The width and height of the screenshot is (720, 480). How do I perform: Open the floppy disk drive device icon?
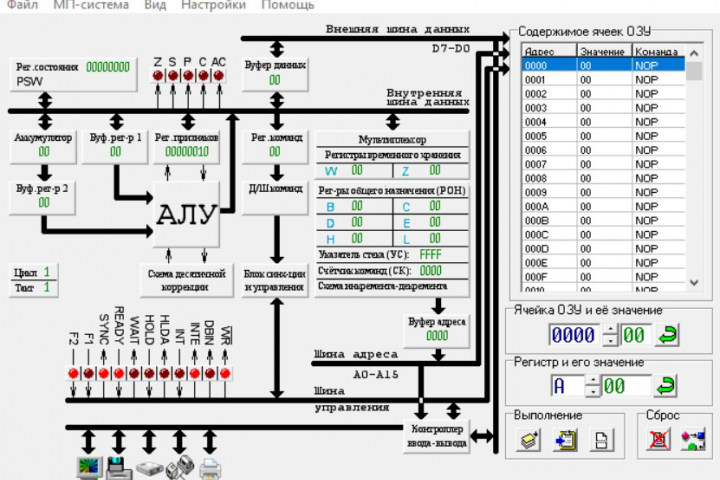tap(119, 469)
